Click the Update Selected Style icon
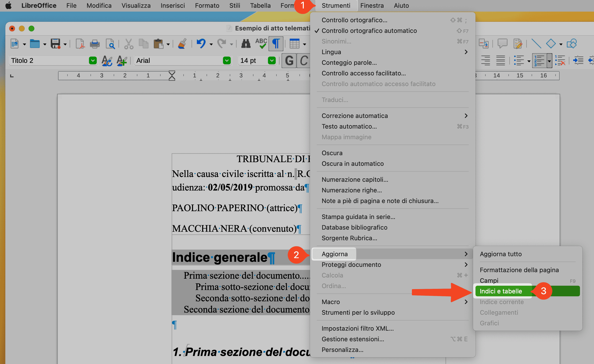 point(107,60)
